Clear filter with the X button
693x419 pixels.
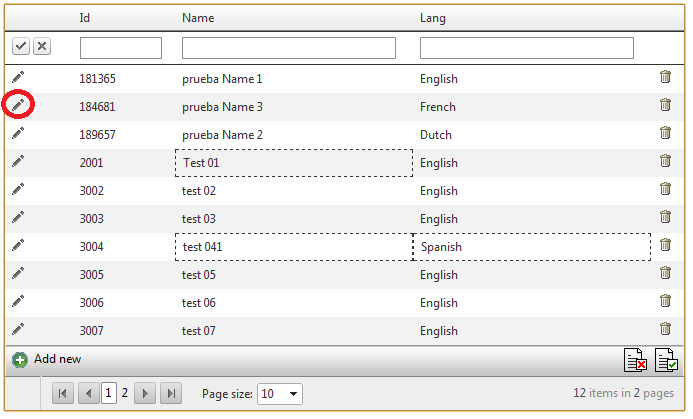[41, 46]
